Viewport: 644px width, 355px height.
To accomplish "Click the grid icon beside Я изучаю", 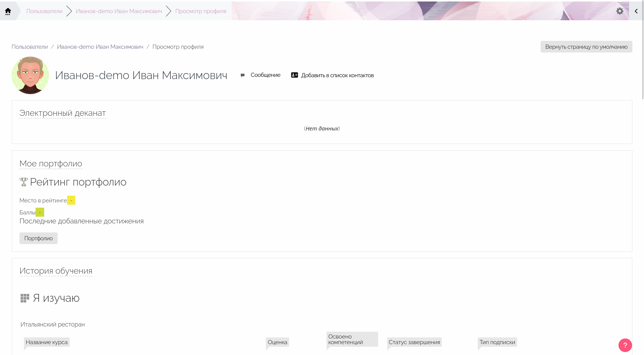I will pyautogui.click(x=25, y=298).
